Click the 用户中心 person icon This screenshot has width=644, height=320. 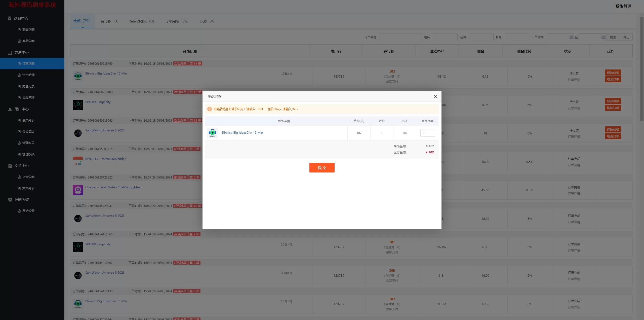[x=10, y=109]
